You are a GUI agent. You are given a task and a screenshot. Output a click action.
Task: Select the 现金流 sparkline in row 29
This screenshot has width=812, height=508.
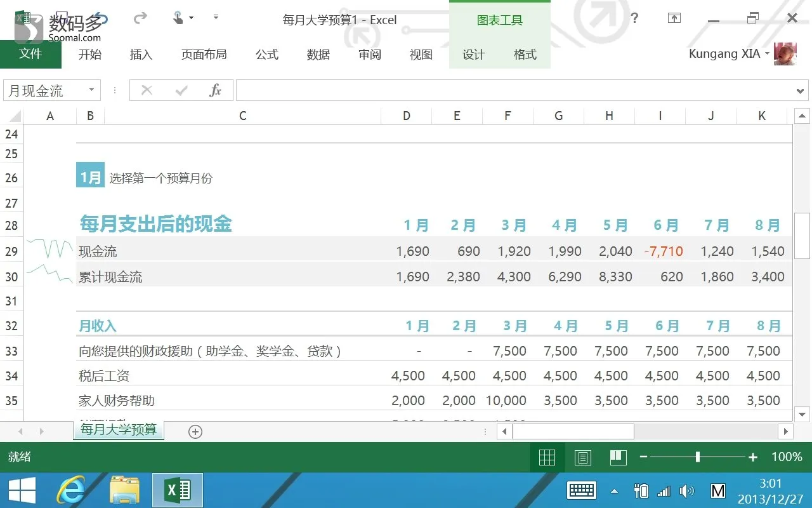click(x=49, y=249)
